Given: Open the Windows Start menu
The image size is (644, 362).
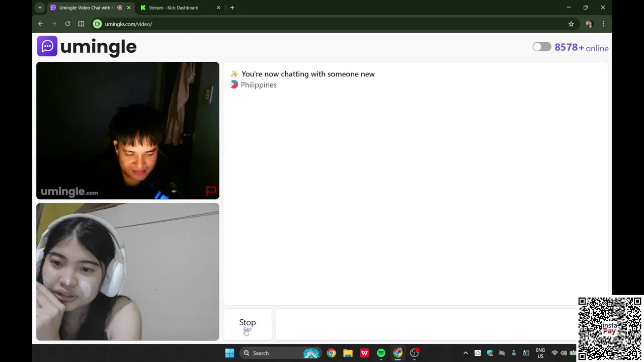Looking at the screenshot, I should point(229,353).
